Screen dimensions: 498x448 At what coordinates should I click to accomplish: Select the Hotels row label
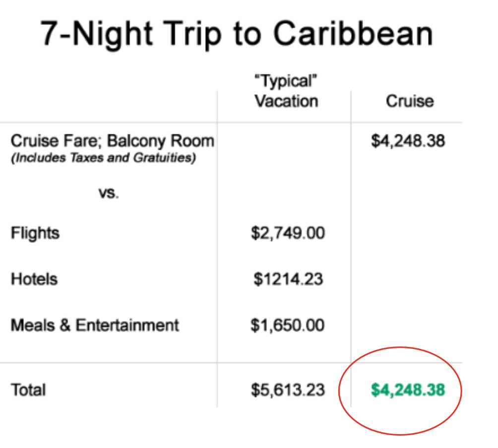click(34, 279)
